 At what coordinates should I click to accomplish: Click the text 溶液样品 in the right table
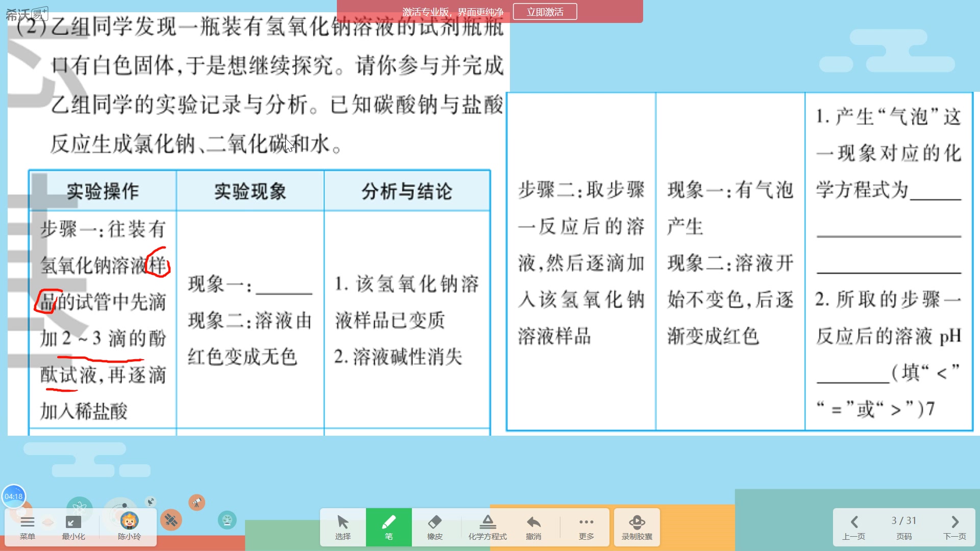(x=554, y=336)
